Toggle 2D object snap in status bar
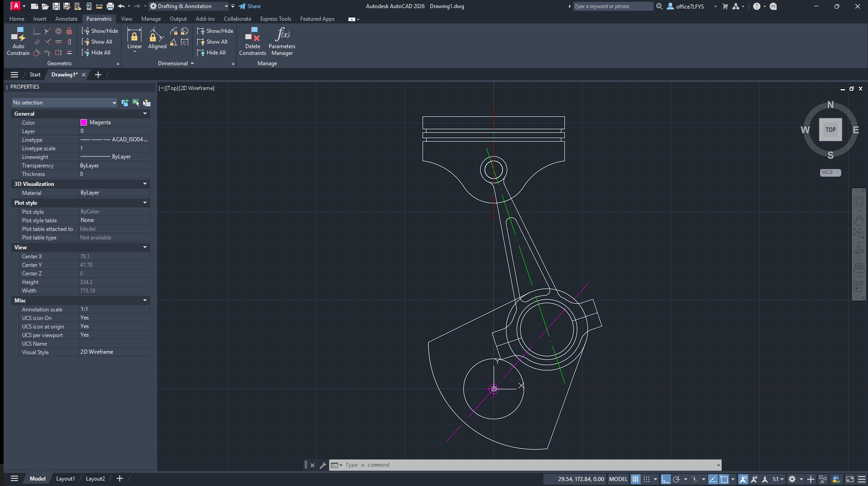The height and width of the screenshot is (486, 868). coord(724,479)
